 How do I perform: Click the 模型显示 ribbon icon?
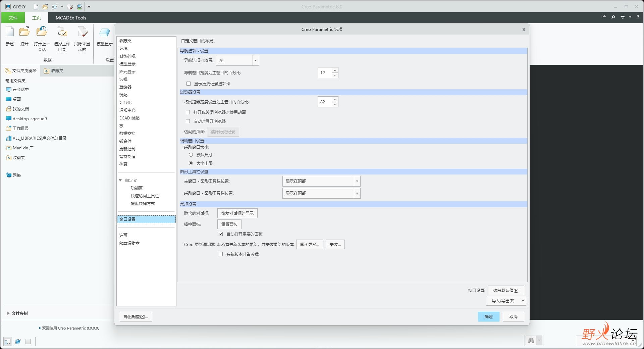point(105,32)
